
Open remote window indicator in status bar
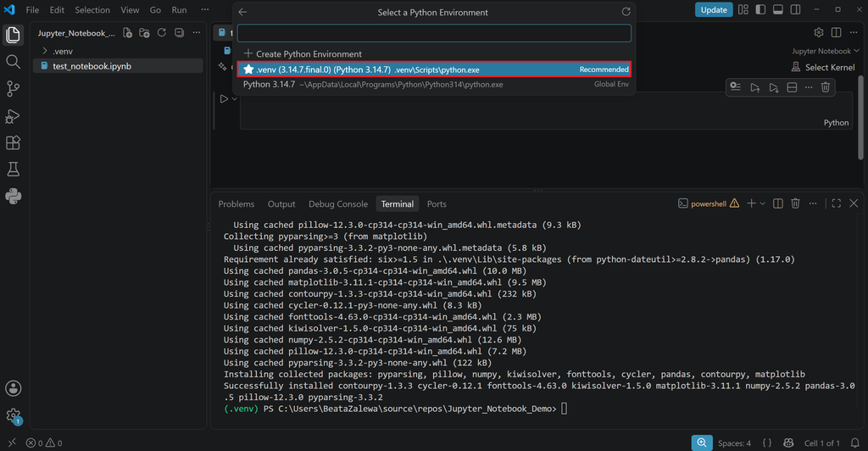coord(12,443)
